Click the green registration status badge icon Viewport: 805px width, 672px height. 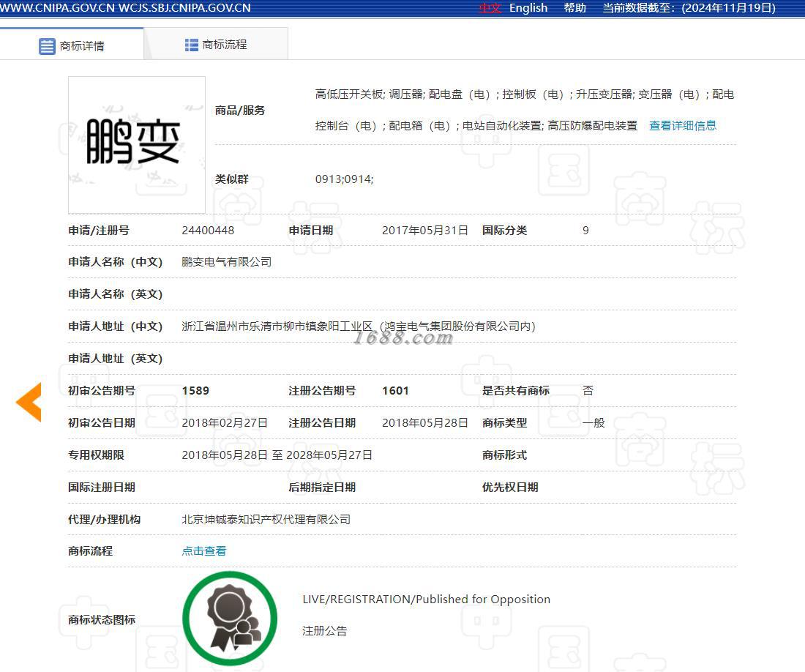230,618
